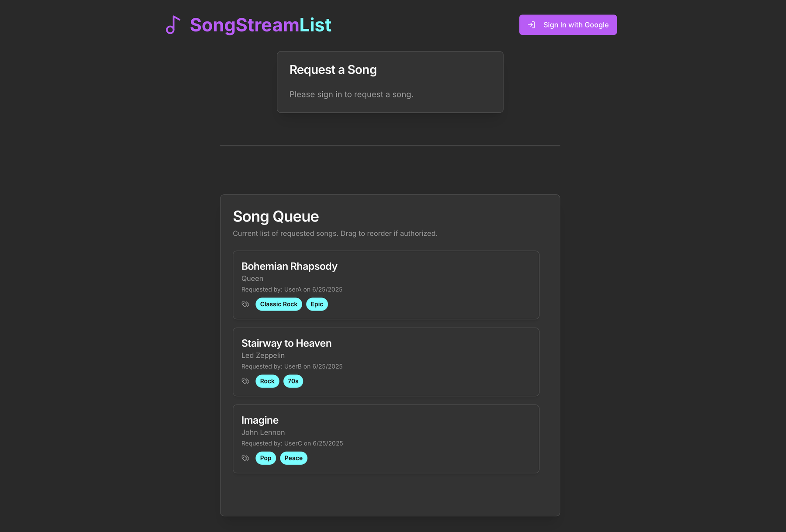Click the purple music note logo icon
Image resolution: width=786 pixels, height=532 pixels.
pyautogui.click(x=173, y=25)
